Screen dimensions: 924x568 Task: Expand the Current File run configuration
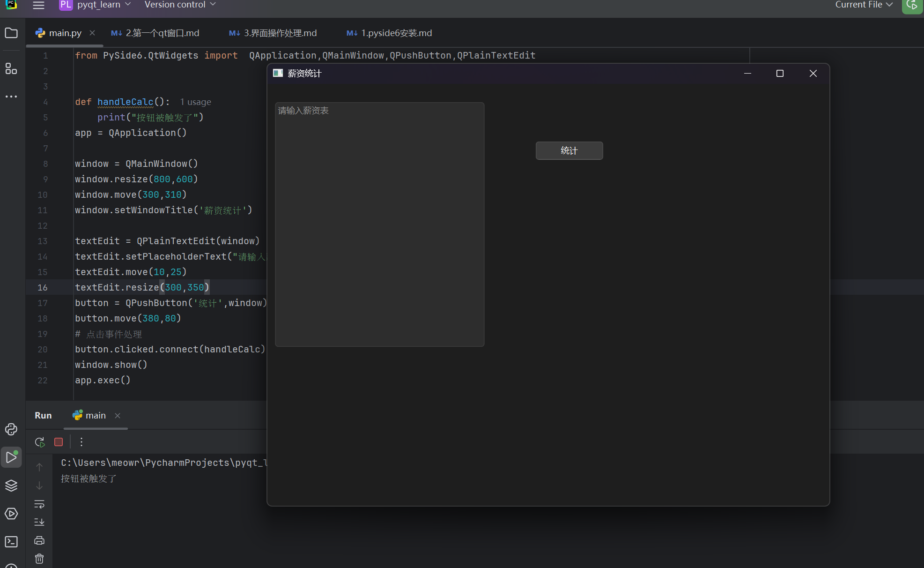point(864,5)
